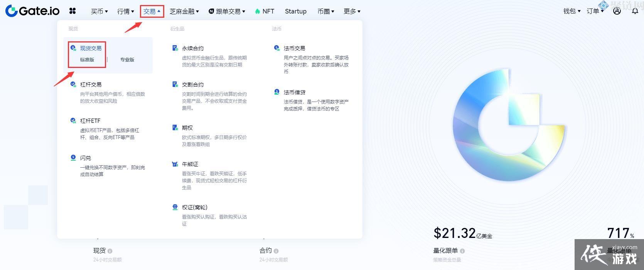Expand the 钱包 dropdown
644x270 pixels.
(572, 11)
